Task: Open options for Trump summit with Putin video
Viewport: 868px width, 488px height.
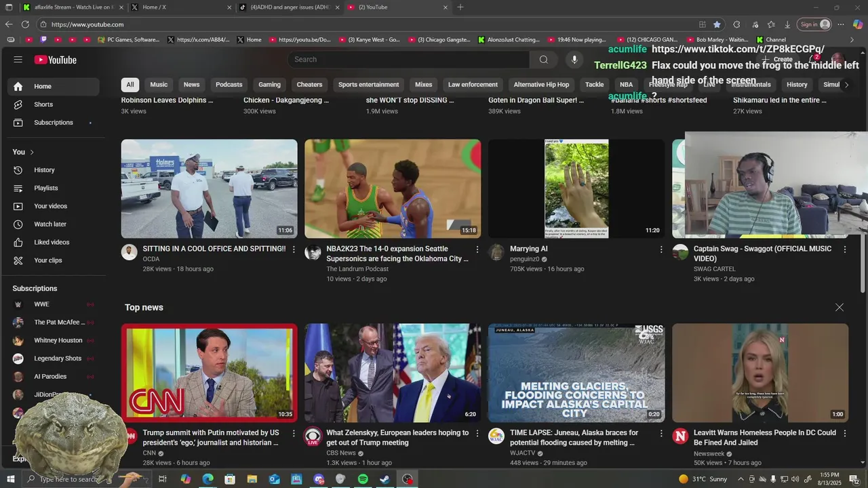Action: [x=294, y=433]
